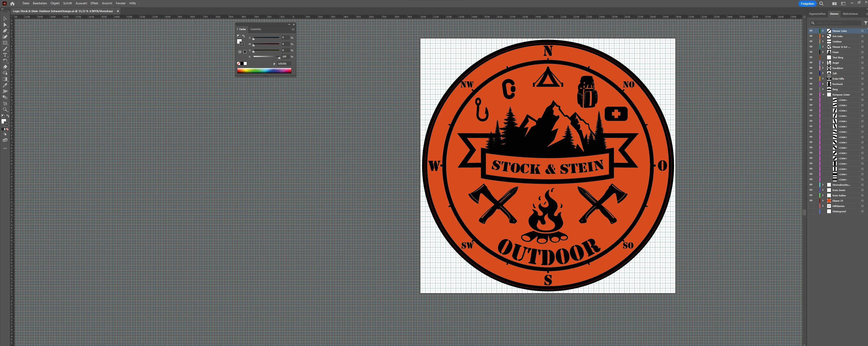The width and height of the screenshot is (868, 346).
Task: Collapse the Kompass Linien layer
Action: coord(823,95)
